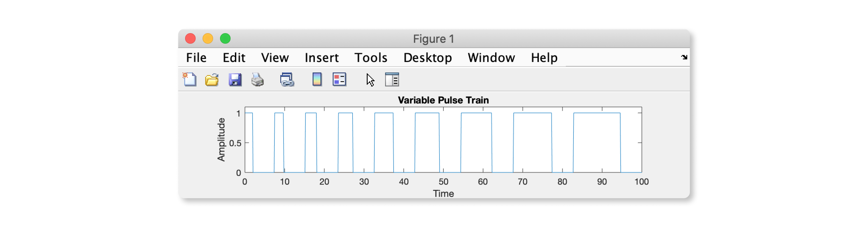Expand the View menu
This screenshot has height=227, width=868.
275,58
